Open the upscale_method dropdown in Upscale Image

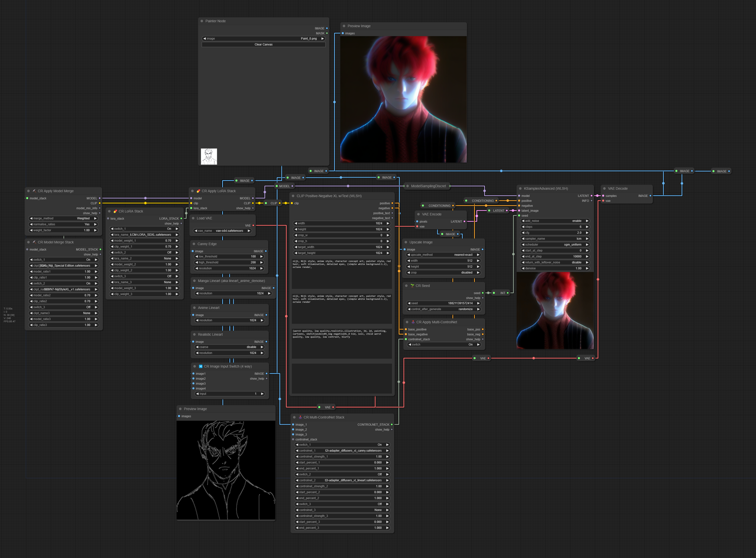[x=443, y=255]
